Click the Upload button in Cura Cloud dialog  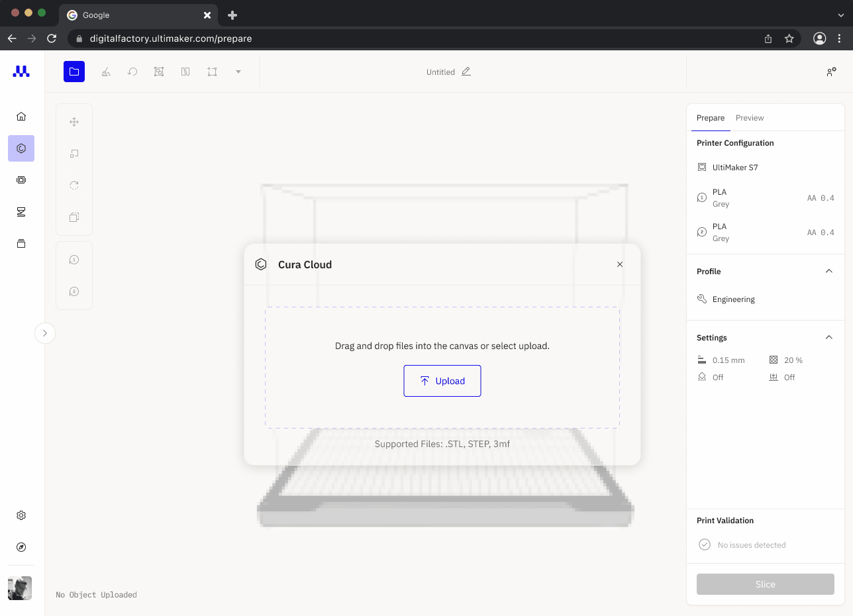pos(442,381)
